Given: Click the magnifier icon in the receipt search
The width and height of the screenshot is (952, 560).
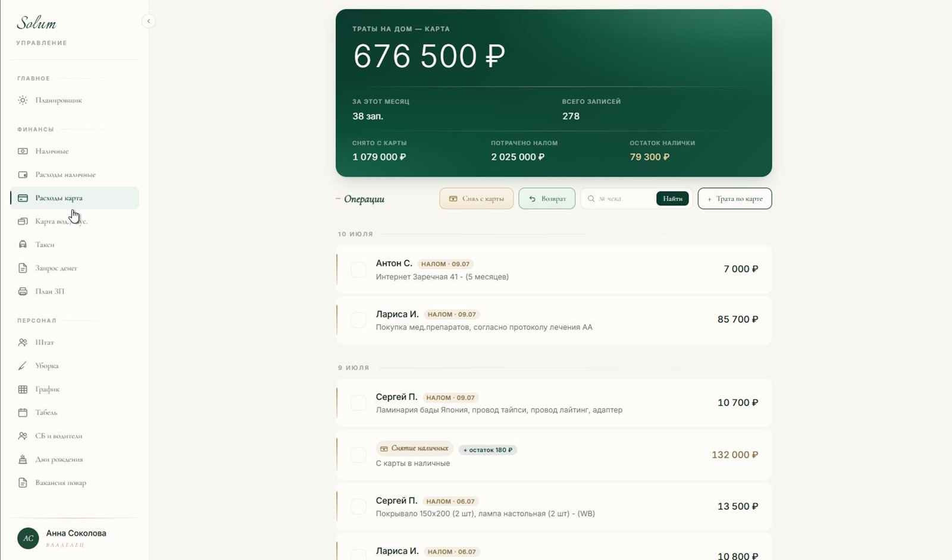Looking at the screenshot, I should click(x=591, y=199).
